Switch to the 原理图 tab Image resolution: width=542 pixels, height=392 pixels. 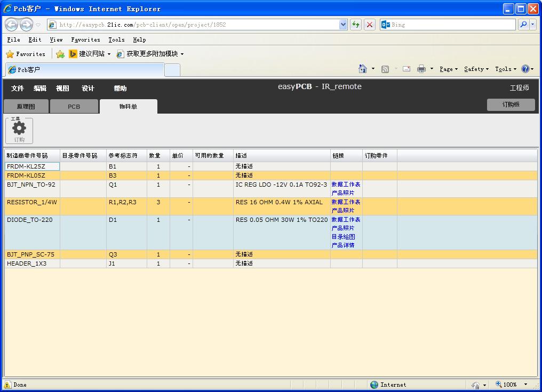26,107
